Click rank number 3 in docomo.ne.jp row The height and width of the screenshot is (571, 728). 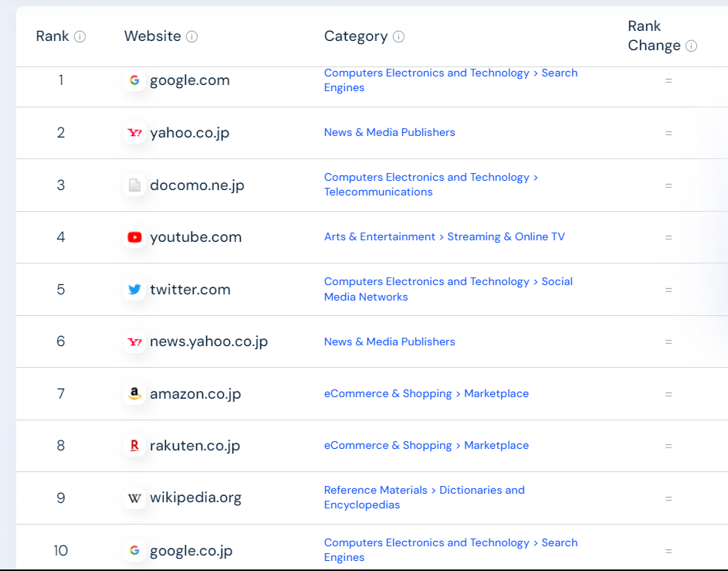61,185
